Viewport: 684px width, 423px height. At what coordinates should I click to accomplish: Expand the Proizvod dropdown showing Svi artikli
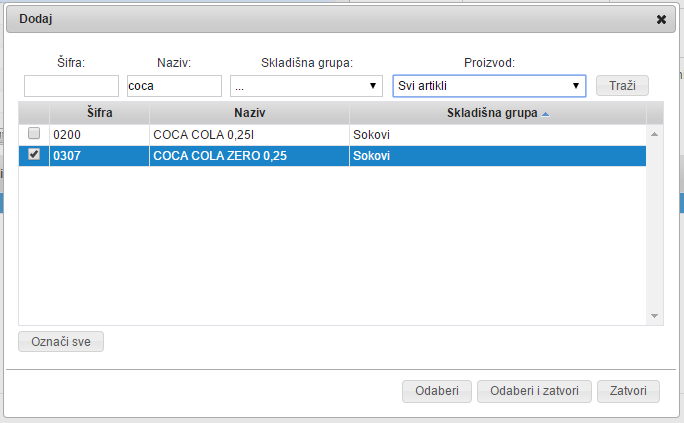[x=488, y=86]
